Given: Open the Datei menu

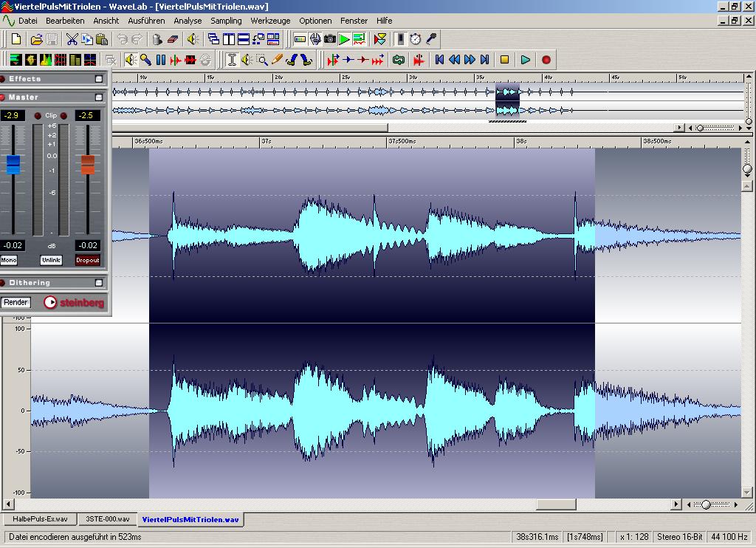Looking at the screenshot, I should (x=28, y=21).
